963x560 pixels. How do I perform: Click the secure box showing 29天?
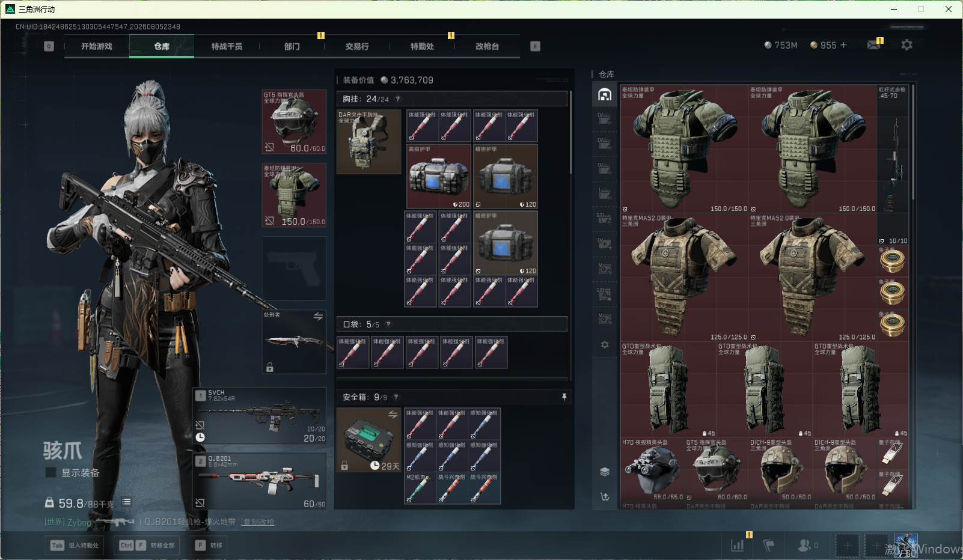point(368,440)
